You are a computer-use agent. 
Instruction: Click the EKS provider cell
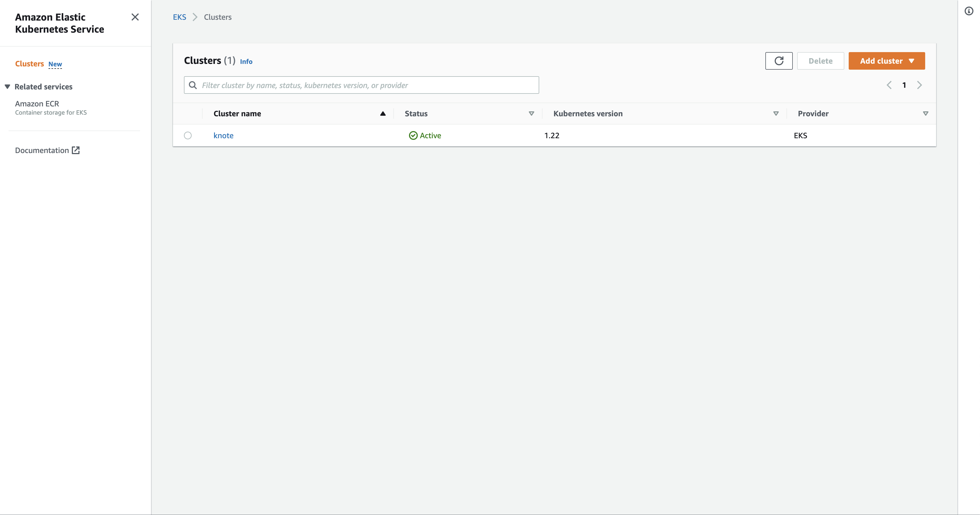pyautogui.click(x=800, y=135)
